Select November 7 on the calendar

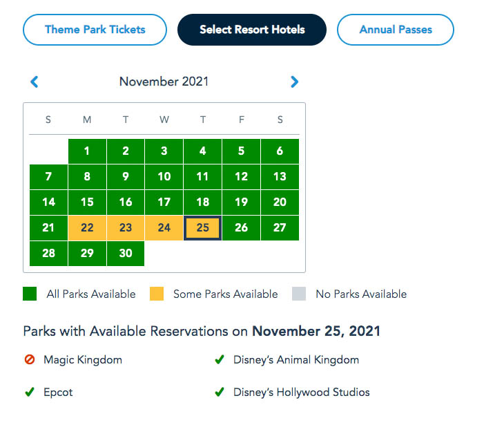coord(48,177)
